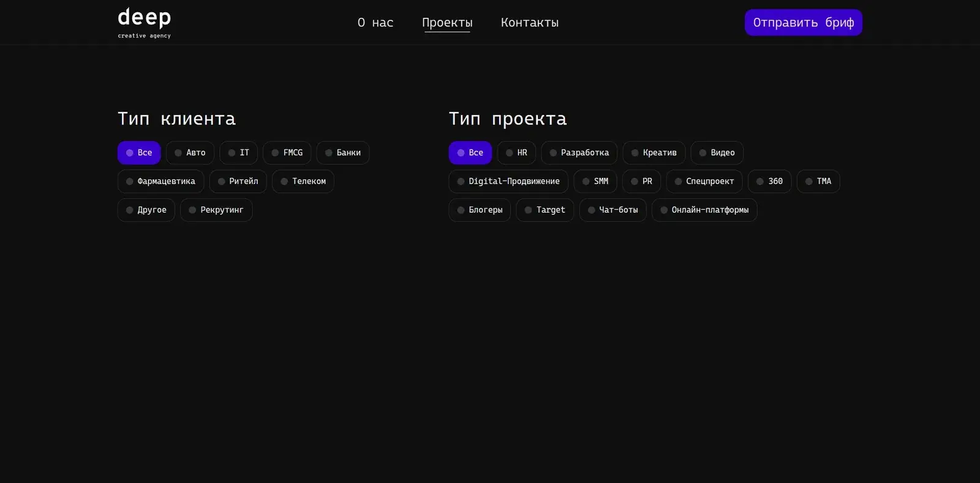Select the Ритейл client type
Viewport: 980px width, 483px height.
(238, 181)
